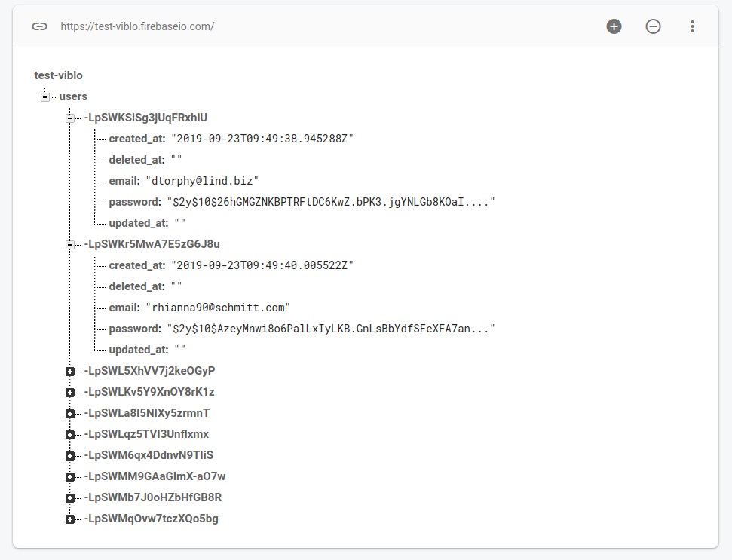Open the three-dot overflow menu
The height and width of the screenshot is (560, 732).
(x=692, y=26)
